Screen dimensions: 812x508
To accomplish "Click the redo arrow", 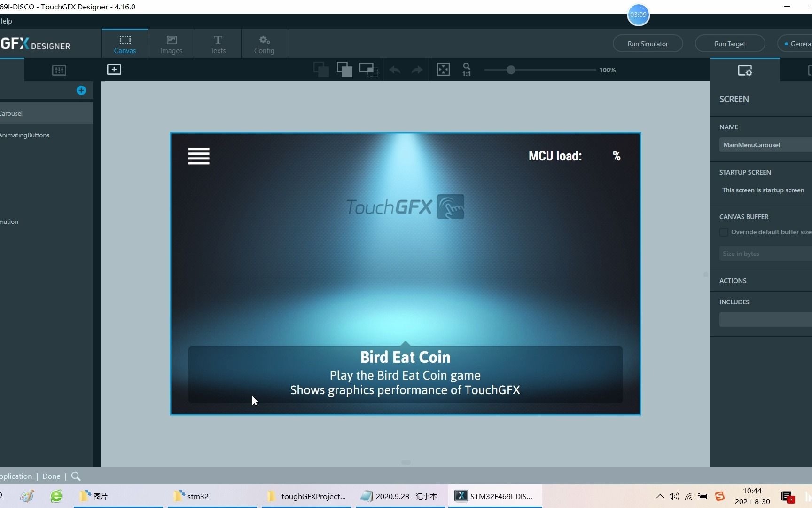I will 417,70.
